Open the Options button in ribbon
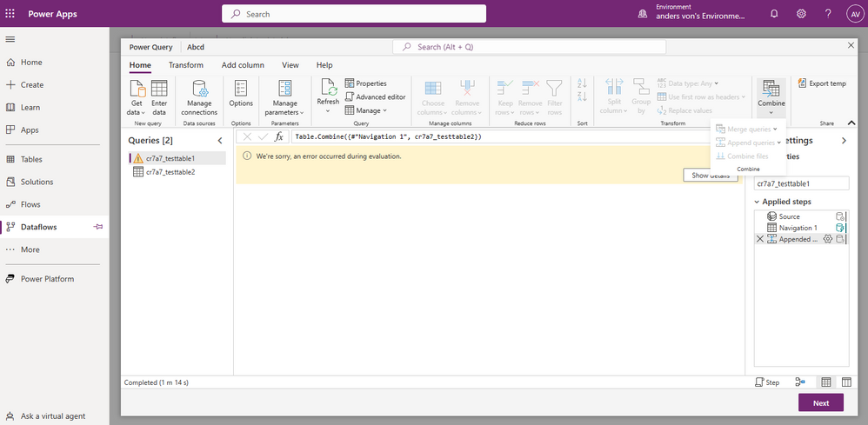The width and height of the screenshot is (868, 425). point(241,94)
